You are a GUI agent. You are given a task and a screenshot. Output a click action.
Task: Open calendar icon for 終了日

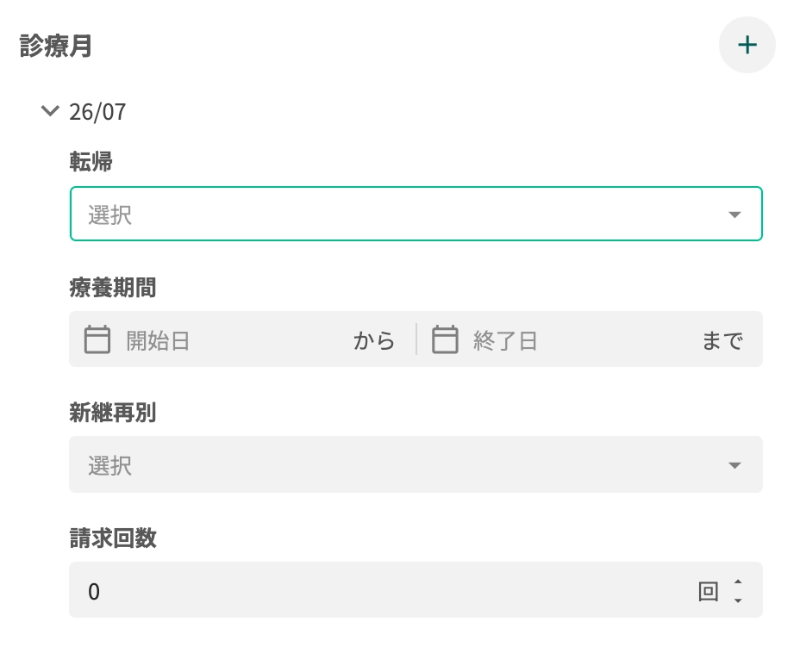click(x=445, y=339)
